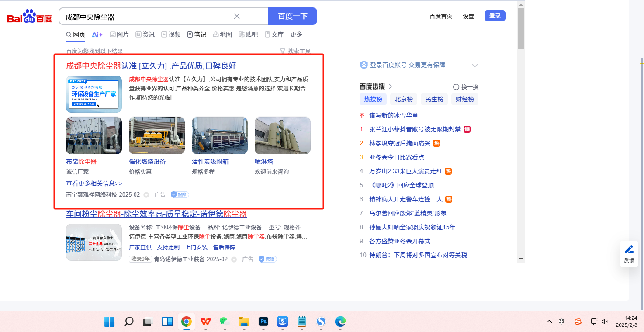Open the 搜索工具 filter options
The image size is (644, 332).
(x=295, y=51)
